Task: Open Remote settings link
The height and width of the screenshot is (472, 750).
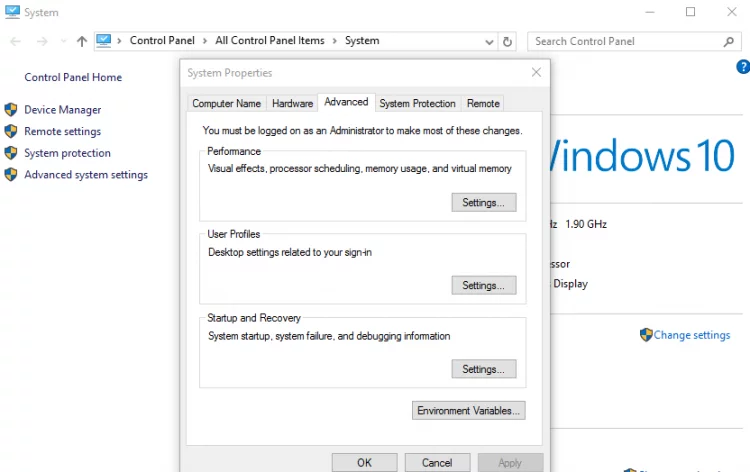Action: 63,131
